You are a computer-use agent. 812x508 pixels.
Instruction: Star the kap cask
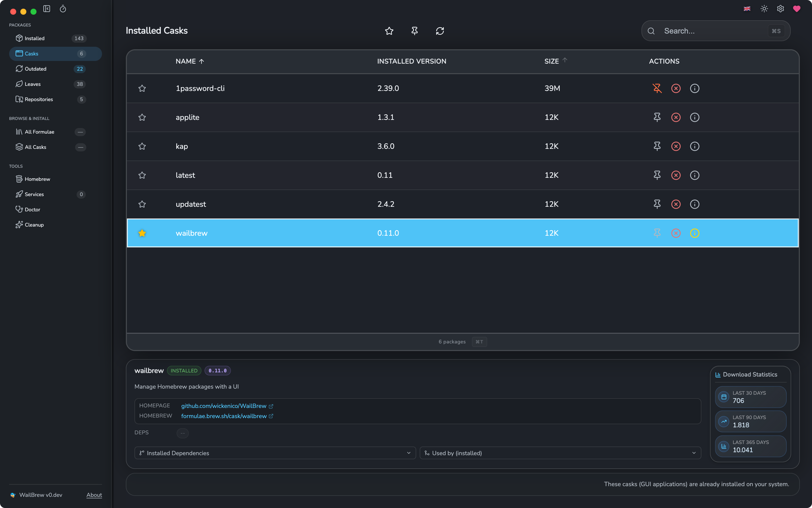pyautogui.click(x=142, y=146)
